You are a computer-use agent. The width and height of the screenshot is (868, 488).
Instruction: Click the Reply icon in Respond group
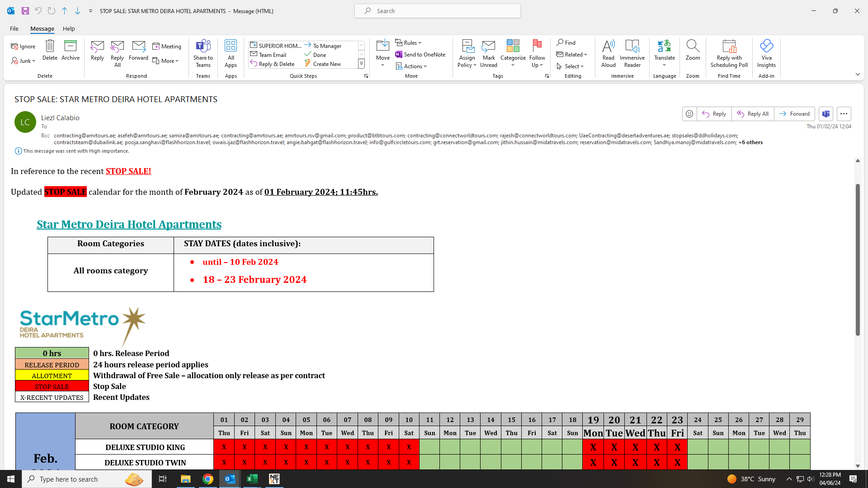click(97, 50)
